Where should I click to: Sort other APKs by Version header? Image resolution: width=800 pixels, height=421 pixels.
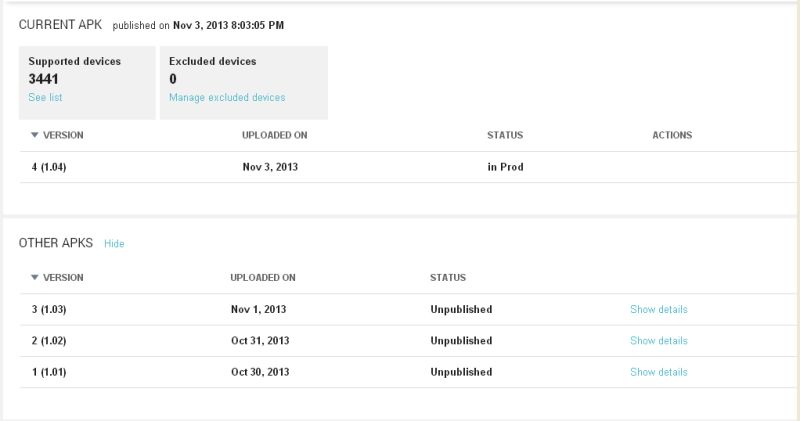[x=63, y=277]
